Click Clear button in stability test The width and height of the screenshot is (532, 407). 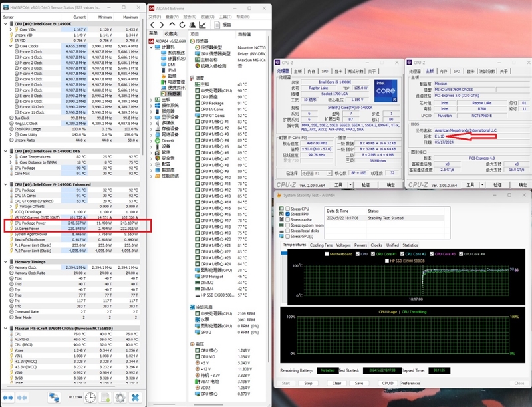click(336, 383)
